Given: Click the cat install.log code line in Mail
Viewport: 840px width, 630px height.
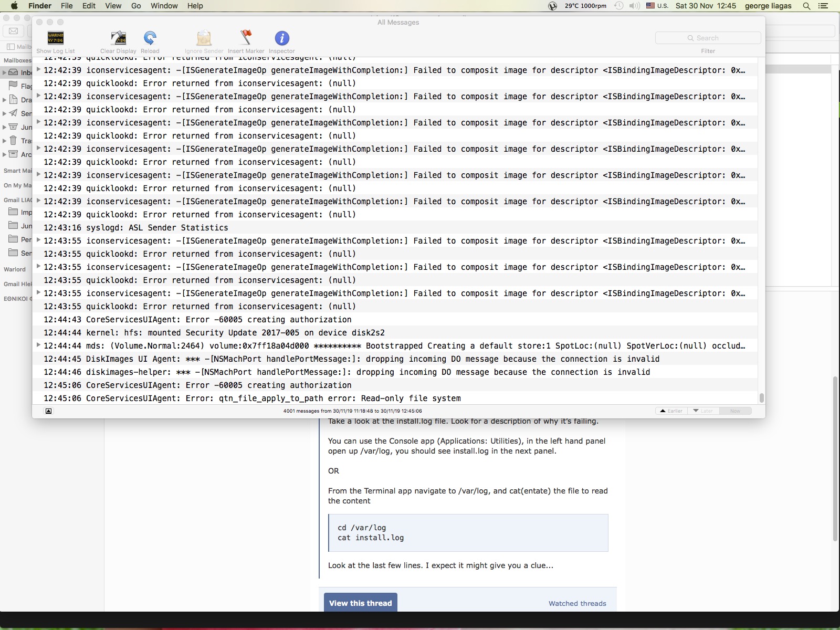Looking at the screenshot, I should tap(371, 538).
